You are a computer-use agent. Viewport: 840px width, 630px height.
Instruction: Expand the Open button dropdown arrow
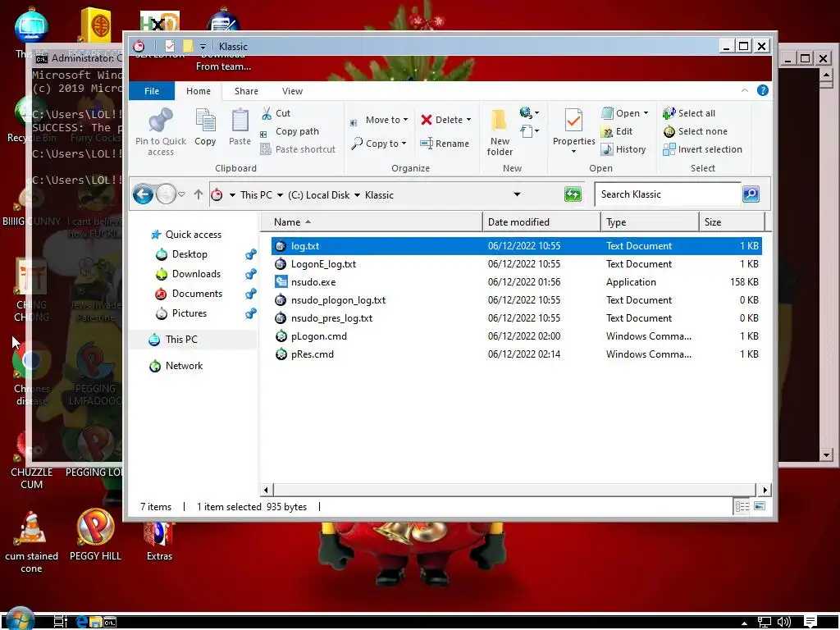646,113
